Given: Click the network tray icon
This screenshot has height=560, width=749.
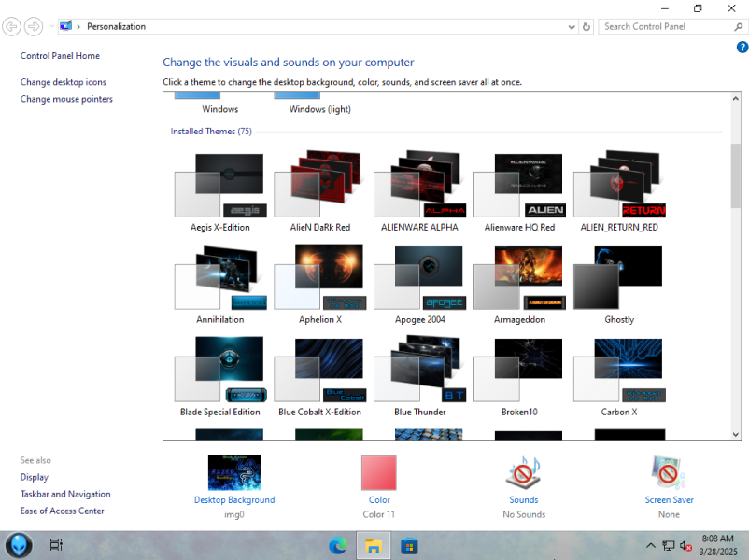Looking at the screenshot, I should tap(669, 546).
